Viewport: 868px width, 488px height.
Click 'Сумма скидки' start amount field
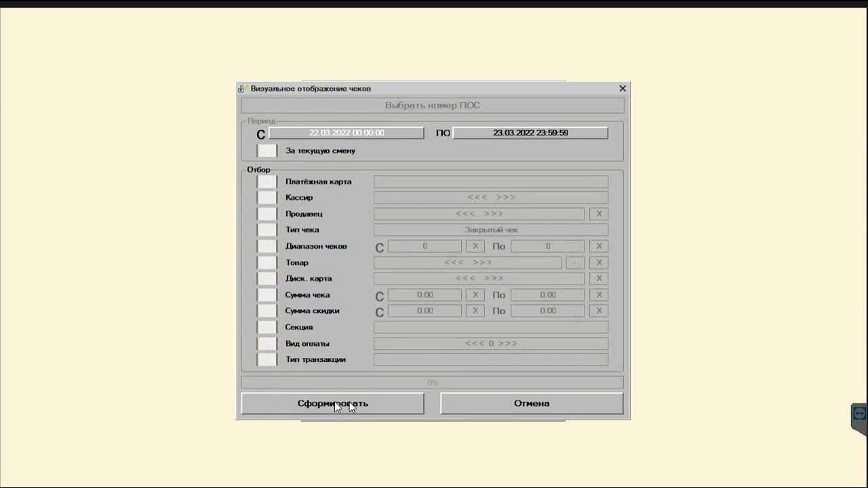(x=425, y=310)
